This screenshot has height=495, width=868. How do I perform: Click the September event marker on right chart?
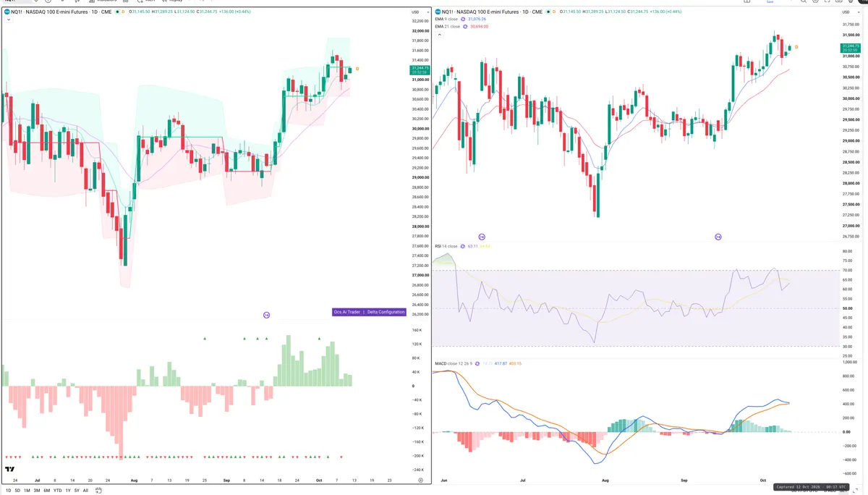pyautogui.click(x=718, y=237)
